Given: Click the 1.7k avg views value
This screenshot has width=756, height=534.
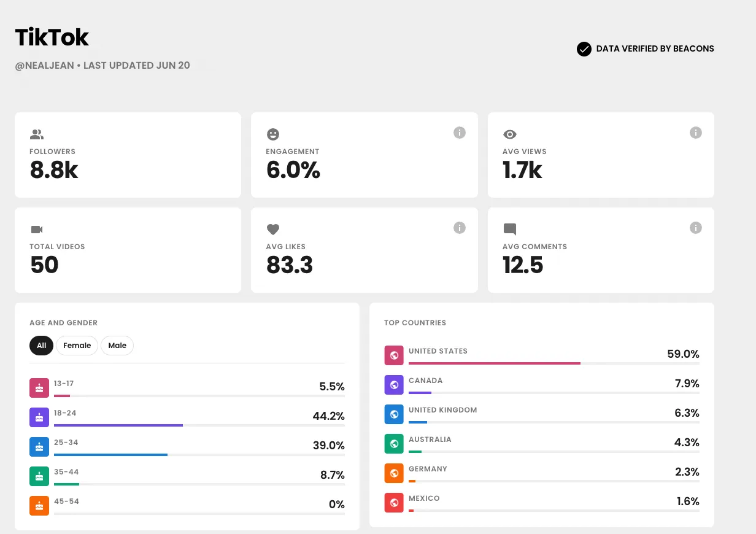Looking at the screenshot, I should [x=522, y=170].
